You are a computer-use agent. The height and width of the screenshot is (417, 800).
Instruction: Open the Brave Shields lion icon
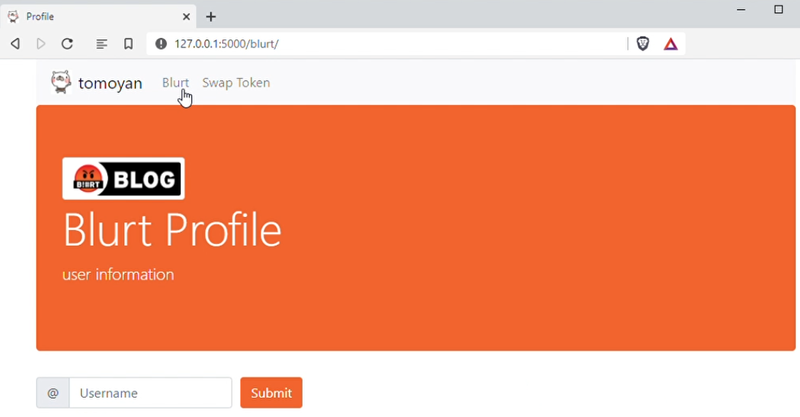pos(643,44)
